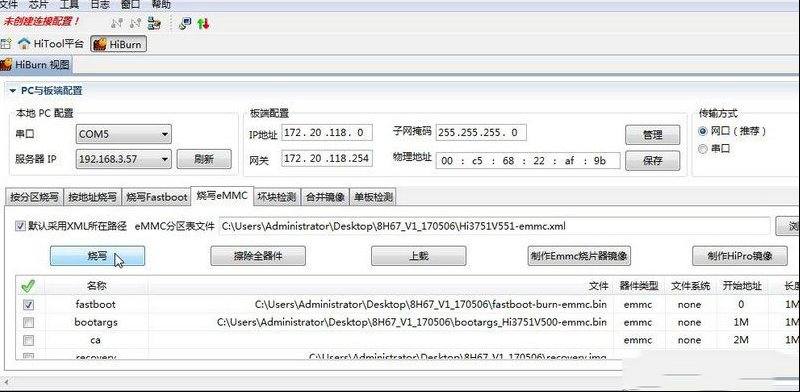Switch to the 烧写Fastboot tab
Screen dimensions: 800x392
[157, 197]
